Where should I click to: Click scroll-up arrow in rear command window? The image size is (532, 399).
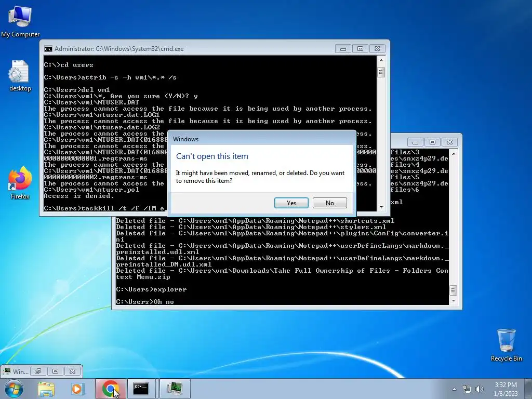point(453,154)
